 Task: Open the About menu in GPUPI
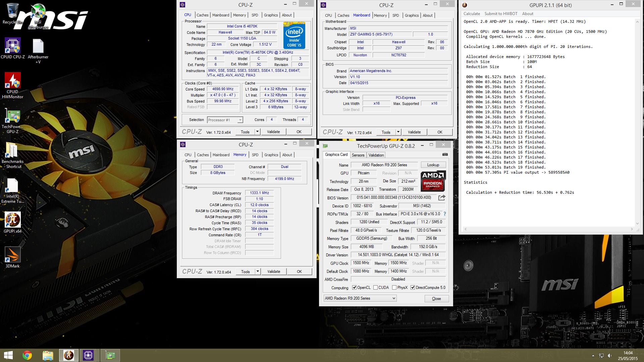528,14
